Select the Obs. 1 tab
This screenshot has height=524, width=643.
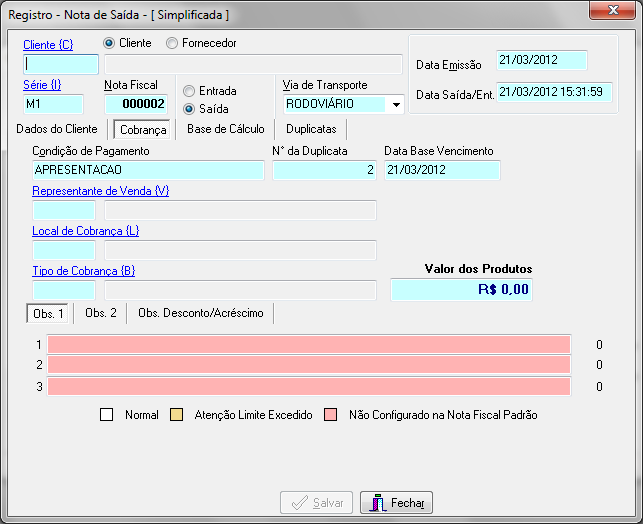coord(48,313)
